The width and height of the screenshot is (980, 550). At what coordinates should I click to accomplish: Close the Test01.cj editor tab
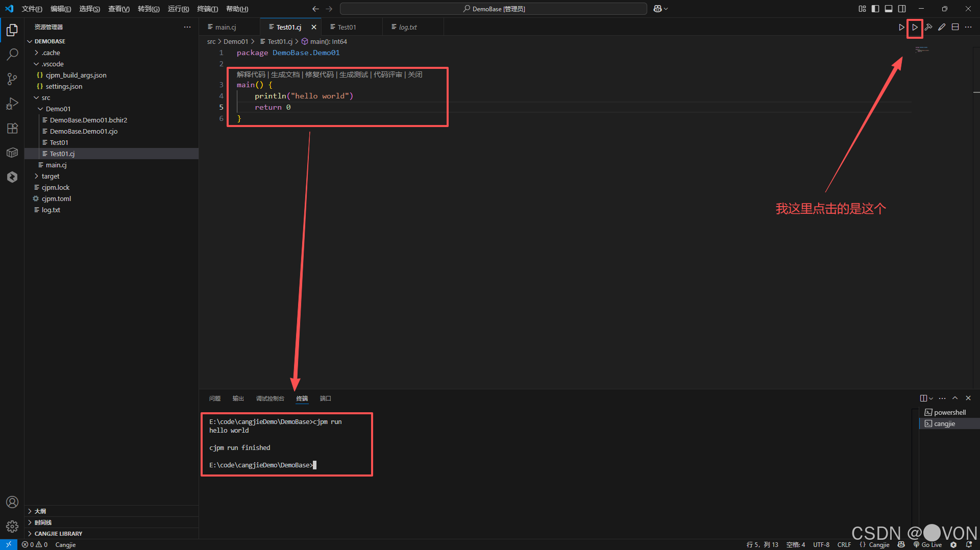tap(314, 27)
